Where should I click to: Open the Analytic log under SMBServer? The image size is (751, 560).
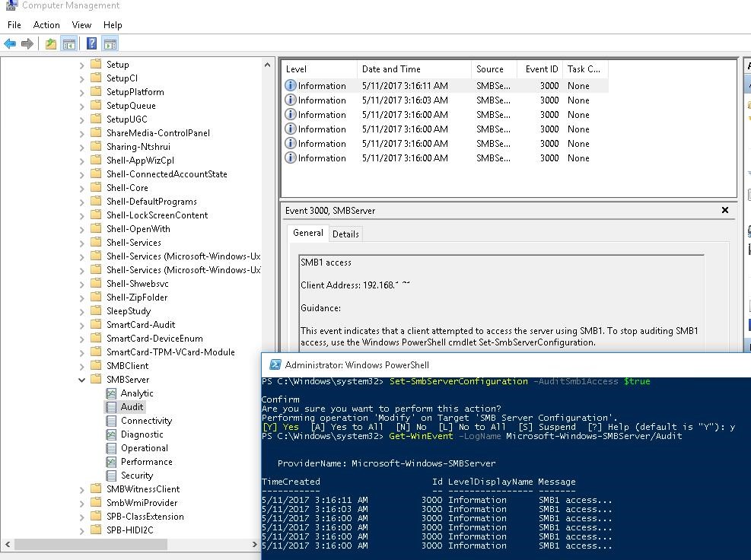point(136,393)
